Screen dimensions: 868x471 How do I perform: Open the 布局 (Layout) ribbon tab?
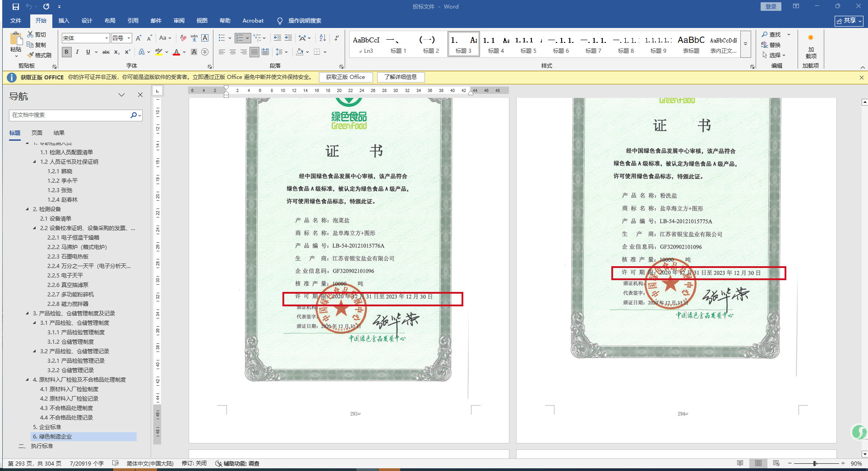[110, 21]
